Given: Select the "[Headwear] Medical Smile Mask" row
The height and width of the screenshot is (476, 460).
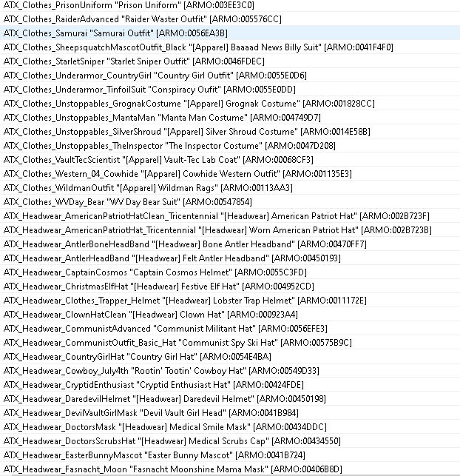Looking at the screenshot, I should pos(230,427).
